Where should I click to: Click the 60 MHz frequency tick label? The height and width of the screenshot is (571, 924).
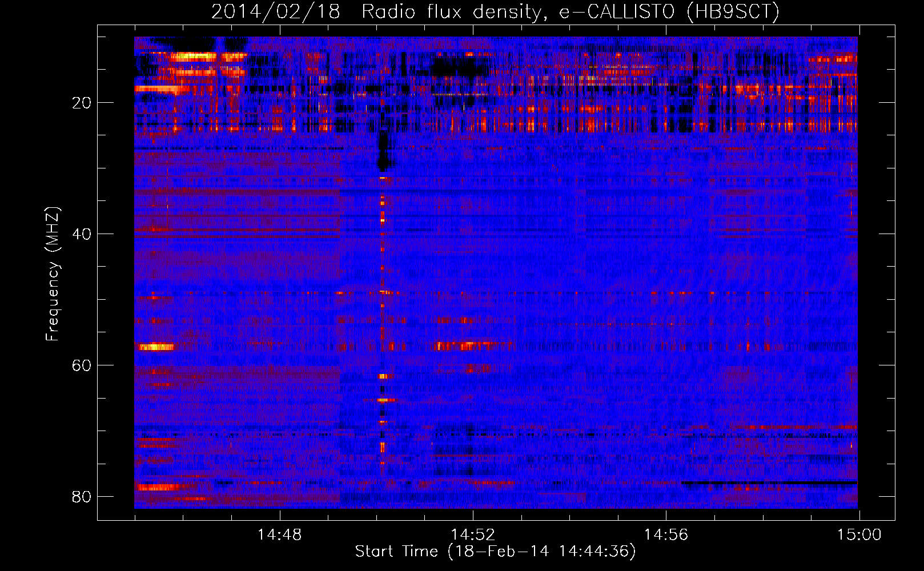(x=82, y=365)
